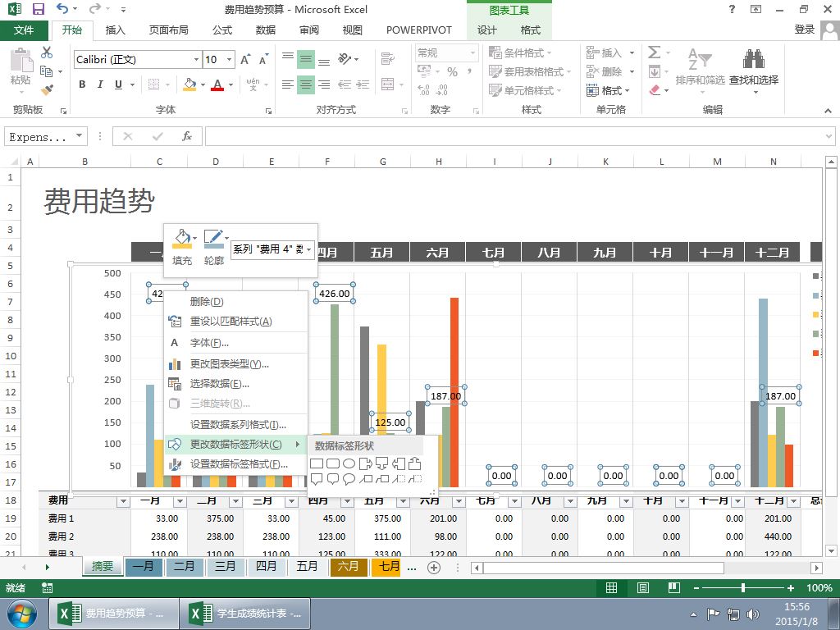Add a new sheet with plus icon
This screenshot has height=630, width=840.
(x=434, y=568)
